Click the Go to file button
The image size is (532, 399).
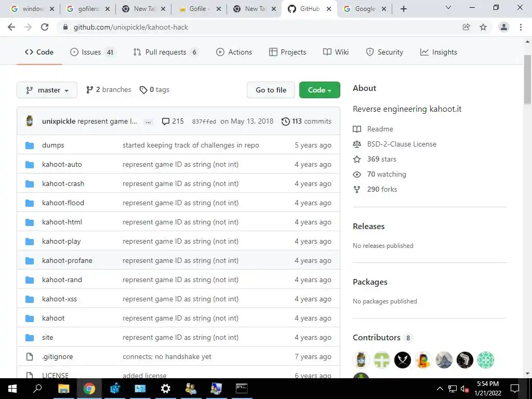tap(271, 90)
